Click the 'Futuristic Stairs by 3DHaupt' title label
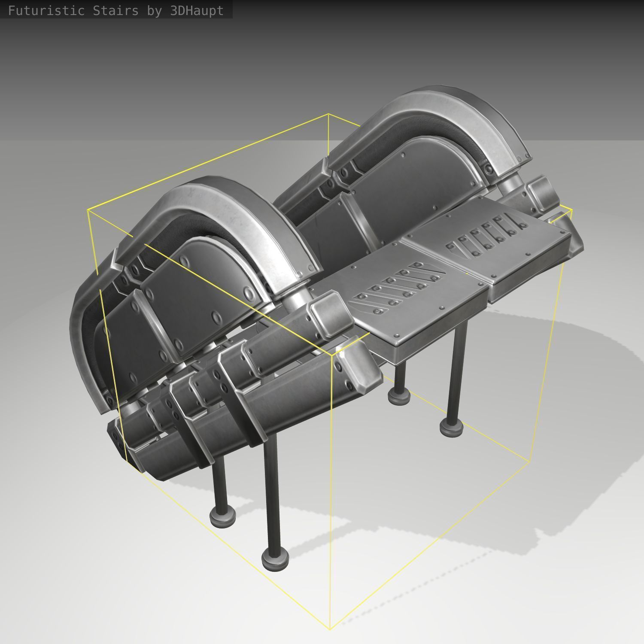The image size is (644, 644). click(x=116, y=10)
